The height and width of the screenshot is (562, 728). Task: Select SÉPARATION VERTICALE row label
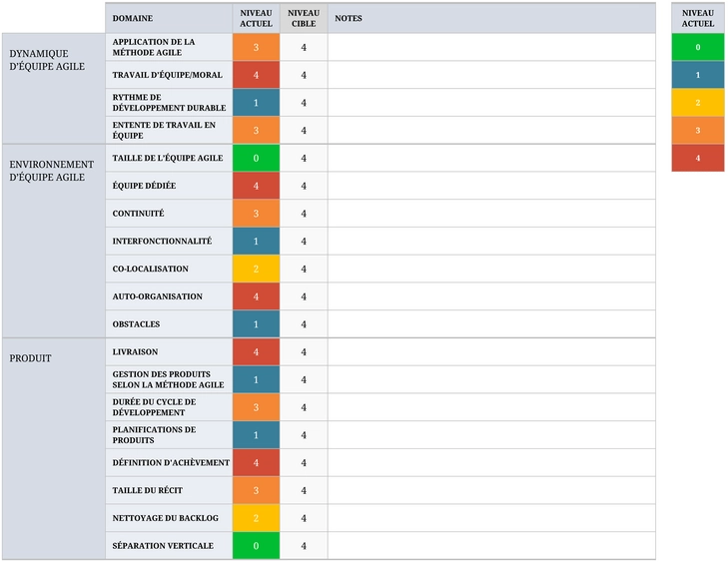pyautogui.click(x=169, y=546)
